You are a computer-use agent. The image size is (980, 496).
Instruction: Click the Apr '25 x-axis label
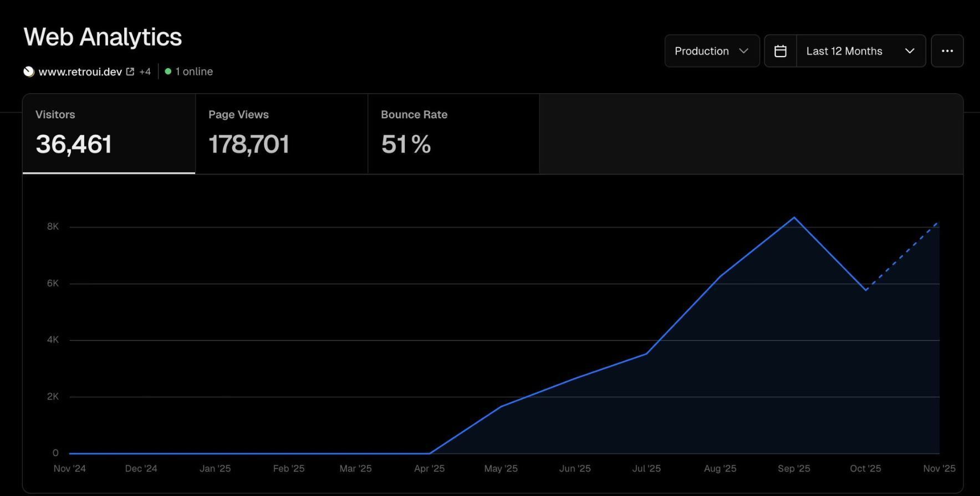point(430,468)
